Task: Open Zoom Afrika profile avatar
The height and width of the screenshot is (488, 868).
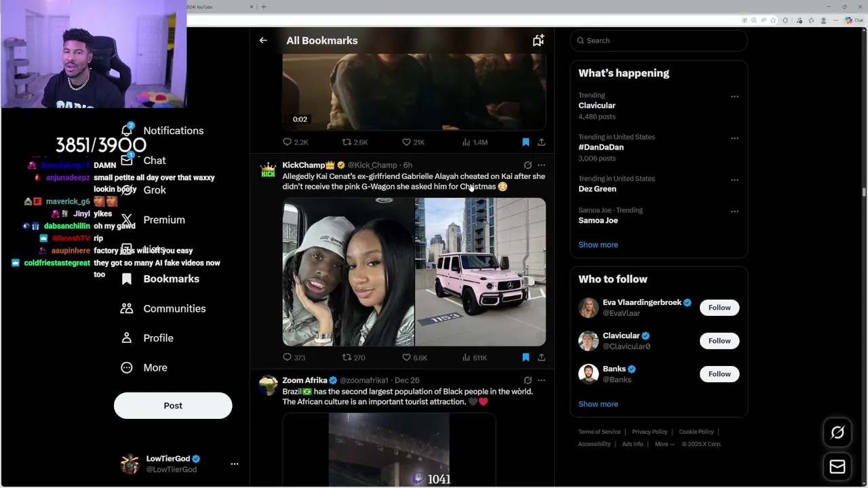Action: pos(269,386)
